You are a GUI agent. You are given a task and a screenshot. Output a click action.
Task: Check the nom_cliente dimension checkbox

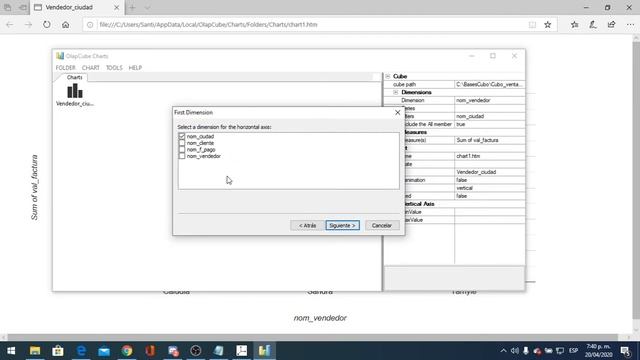click(182, 143)
